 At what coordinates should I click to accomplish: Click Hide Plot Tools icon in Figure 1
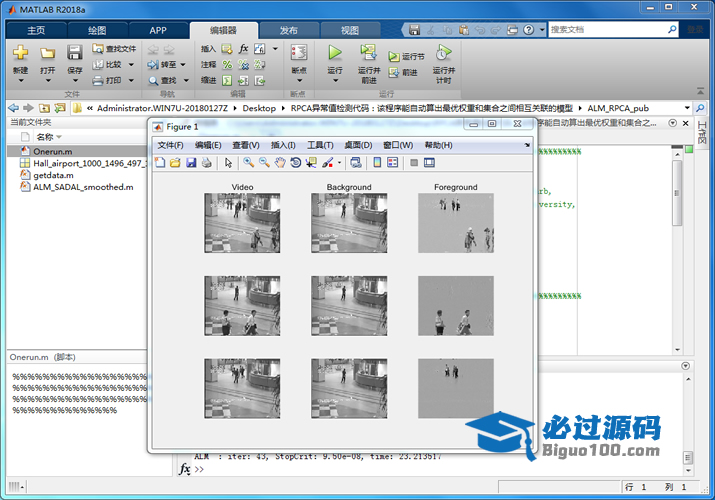[414, 163]
